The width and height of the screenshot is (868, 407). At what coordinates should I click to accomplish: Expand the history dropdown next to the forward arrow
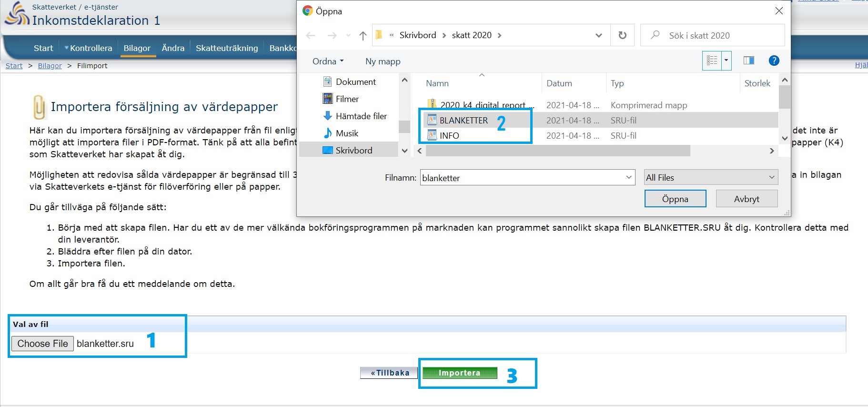pyautogui.click(x=348, y=35)
